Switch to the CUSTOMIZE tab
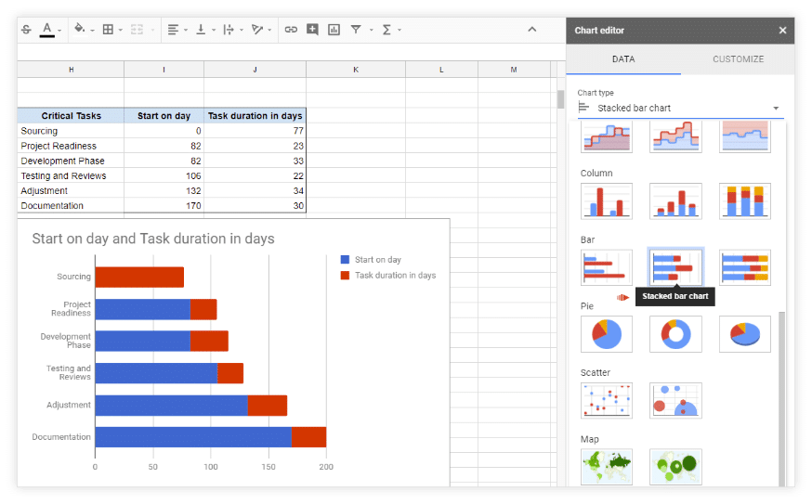The width and height of the screenshot is (812, 504). [738, 59]
